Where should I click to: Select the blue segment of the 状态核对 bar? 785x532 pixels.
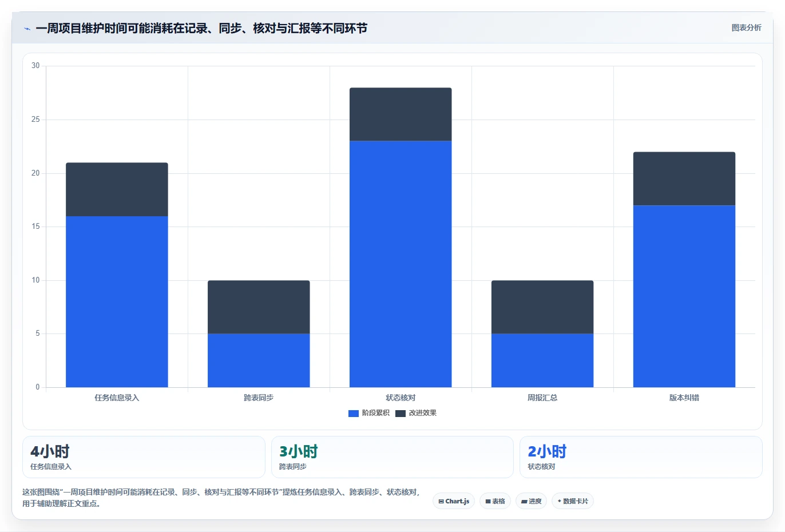[401, 264]
